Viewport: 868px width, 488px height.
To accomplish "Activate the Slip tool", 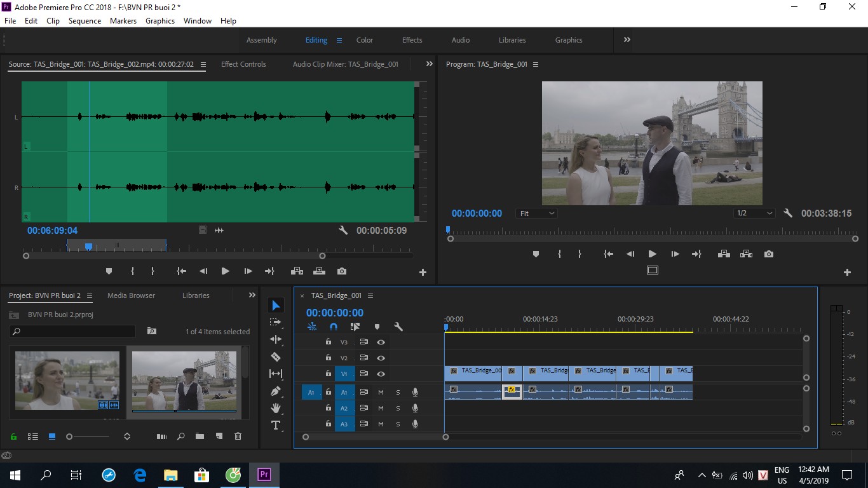I will (x=276, y=374).
